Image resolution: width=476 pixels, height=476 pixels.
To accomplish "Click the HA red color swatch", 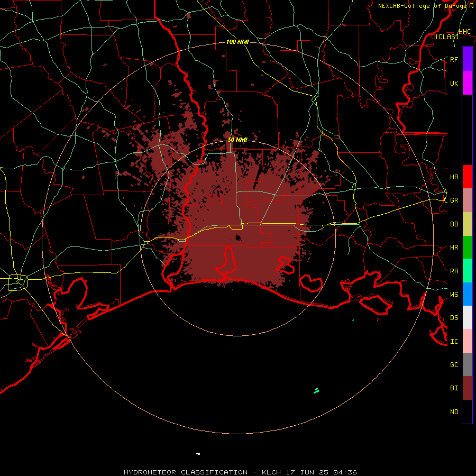I will [x=467, y=177].
